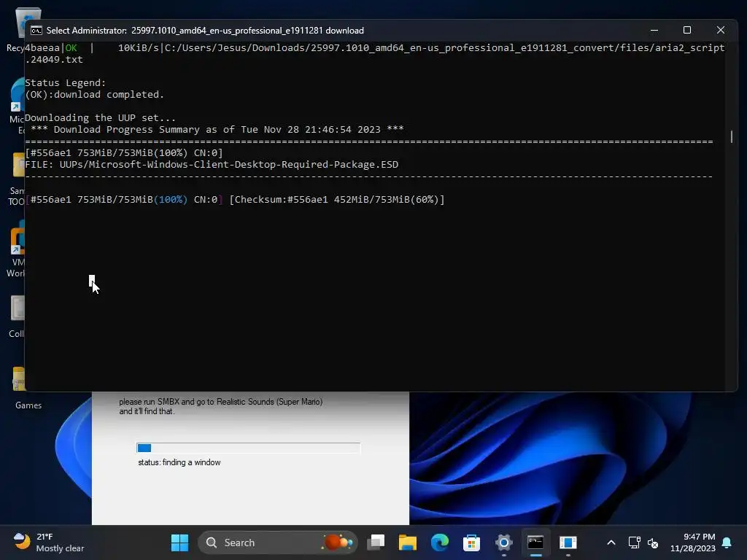
Task: Click the 'Status Legend:' line
Action: coord(65,83)
